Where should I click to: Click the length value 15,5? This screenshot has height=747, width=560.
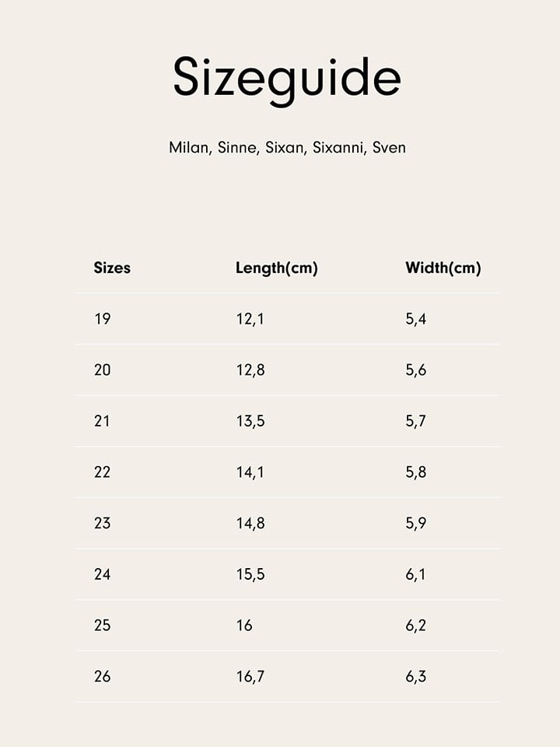[250, 574]
